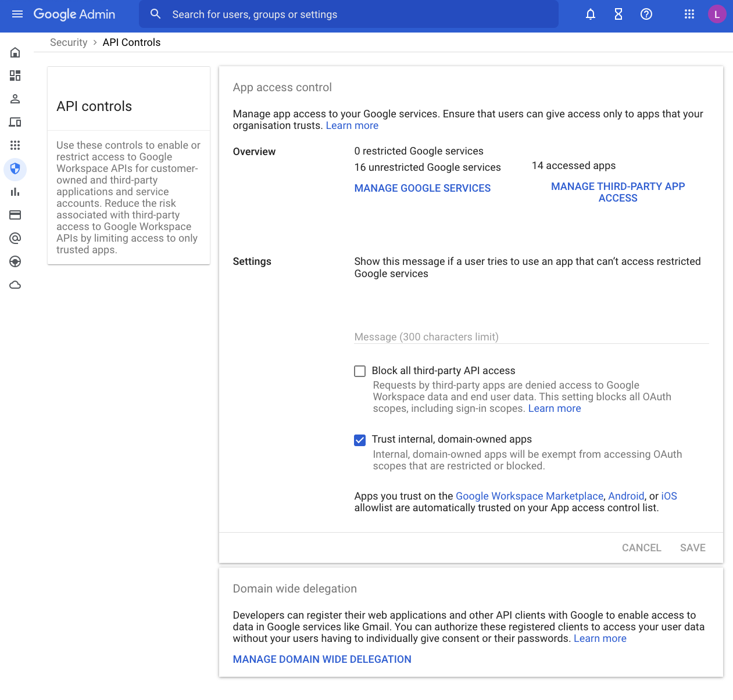Open the Google apps grid launcher

click(x=689, y=14)
